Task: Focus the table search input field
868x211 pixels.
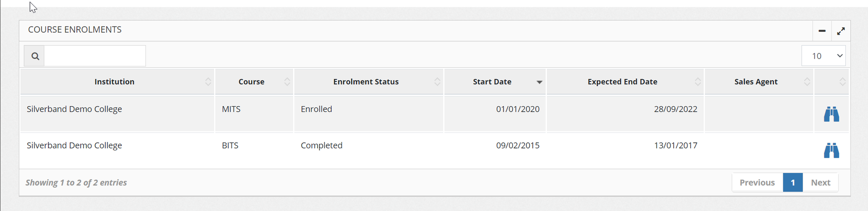Action: click(x=95, y=56)
